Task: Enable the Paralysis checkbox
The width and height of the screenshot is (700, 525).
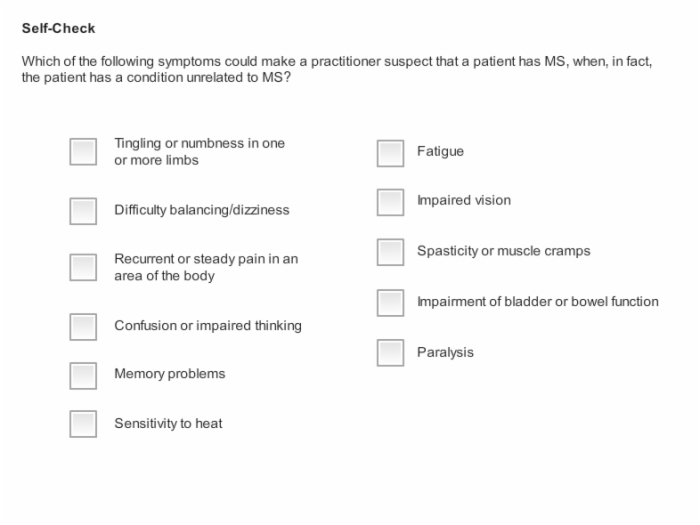Action: pos(391,353)
